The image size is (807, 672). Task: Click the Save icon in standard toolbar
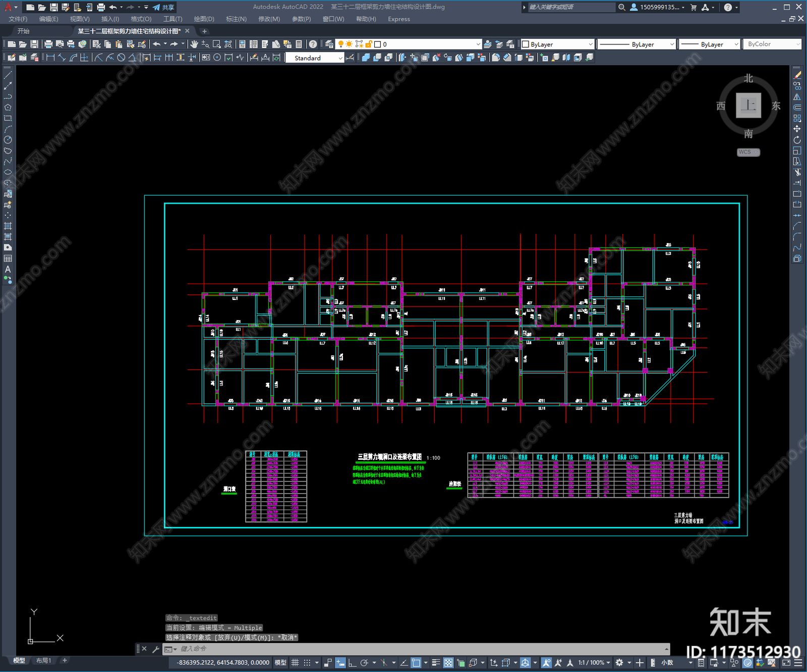click(34, 44)
